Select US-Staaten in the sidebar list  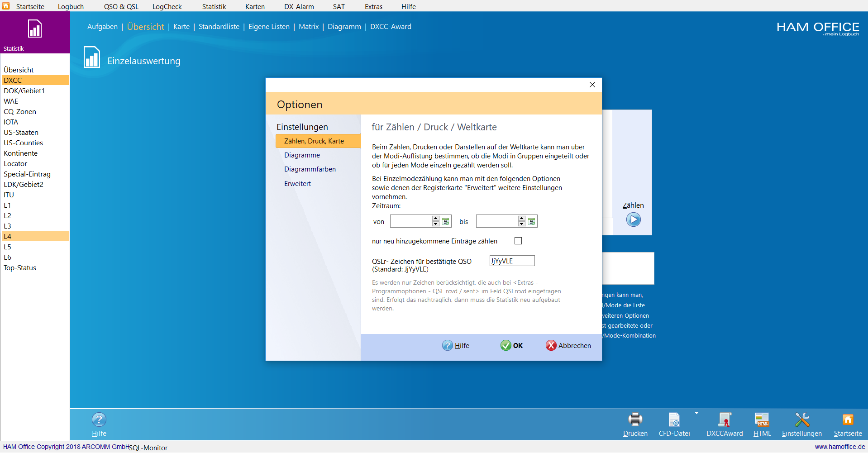[x=35, y=132]
